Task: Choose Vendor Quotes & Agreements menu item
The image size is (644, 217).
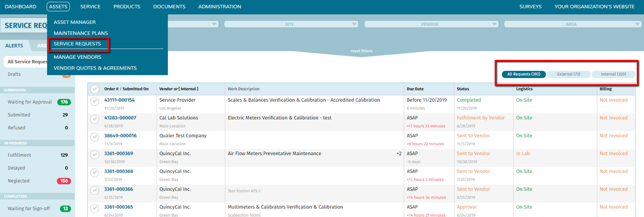Action: tap(95, 68)
